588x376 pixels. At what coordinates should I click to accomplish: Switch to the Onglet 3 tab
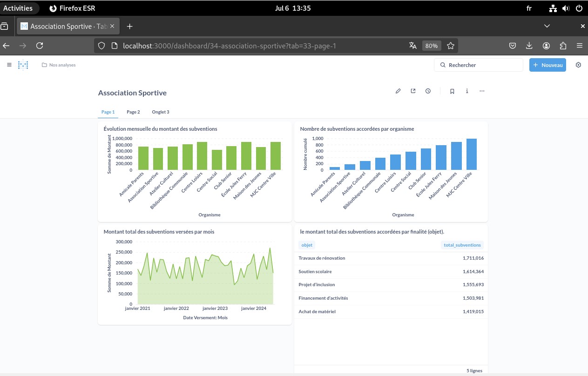161,112
